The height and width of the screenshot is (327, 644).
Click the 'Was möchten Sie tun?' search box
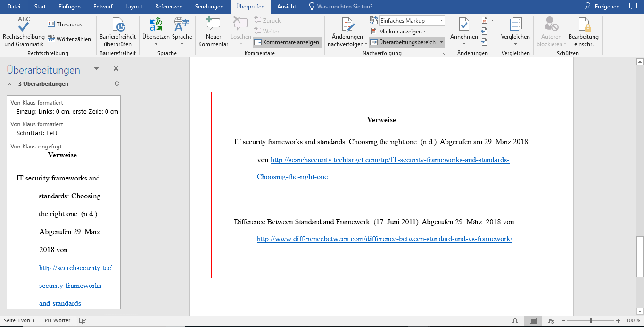pos(345,7)
